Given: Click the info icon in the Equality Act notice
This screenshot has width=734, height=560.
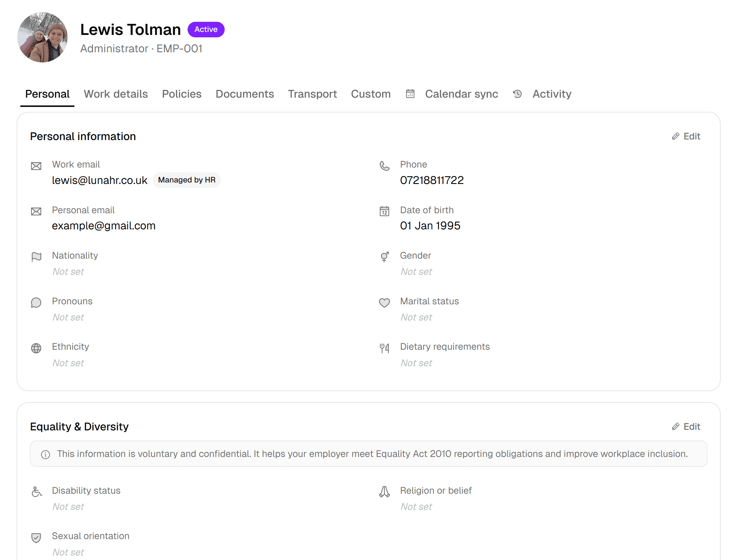Looking at the screenshot, I should tap(46, 454).
